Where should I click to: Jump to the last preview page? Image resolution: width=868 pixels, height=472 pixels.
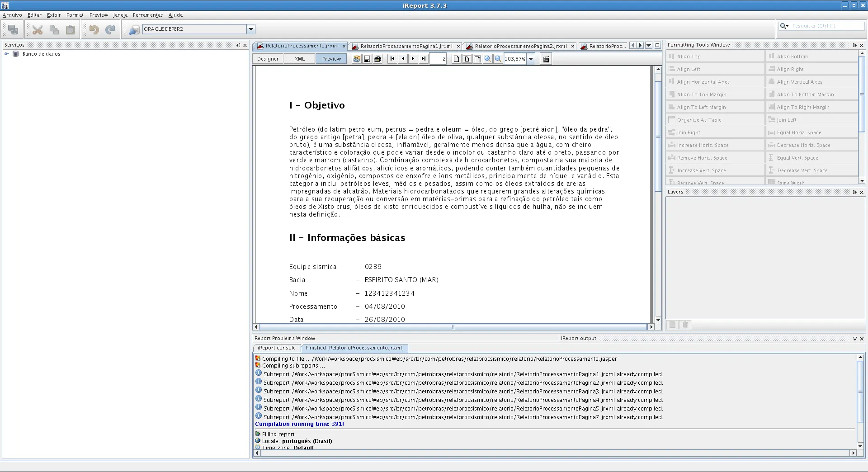click(x=424, y=59)
